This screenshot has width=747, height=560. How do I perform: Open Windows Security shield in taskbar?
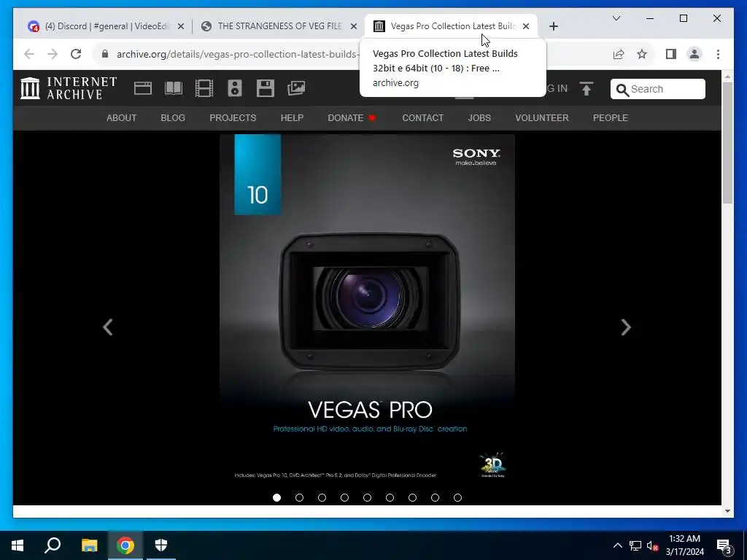161,545
